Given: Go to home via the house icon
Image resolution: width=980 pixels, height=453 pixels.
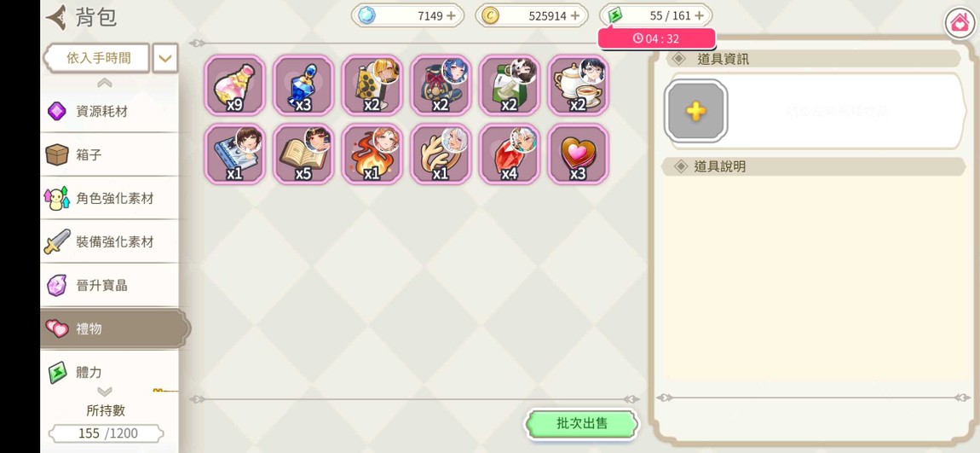Looking at the screenshot, I should pyautogui.click(x=960, y=24).
